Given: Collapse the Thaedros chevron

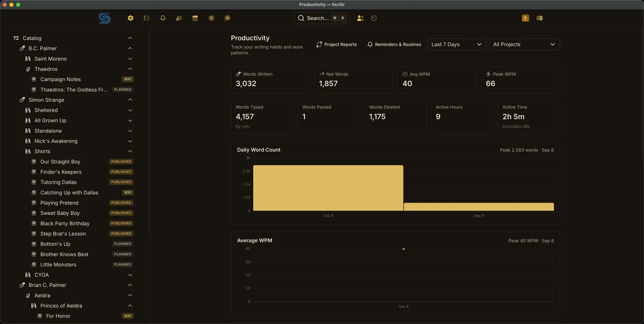Looking at the screenshot, I should (x=130, y=69).
